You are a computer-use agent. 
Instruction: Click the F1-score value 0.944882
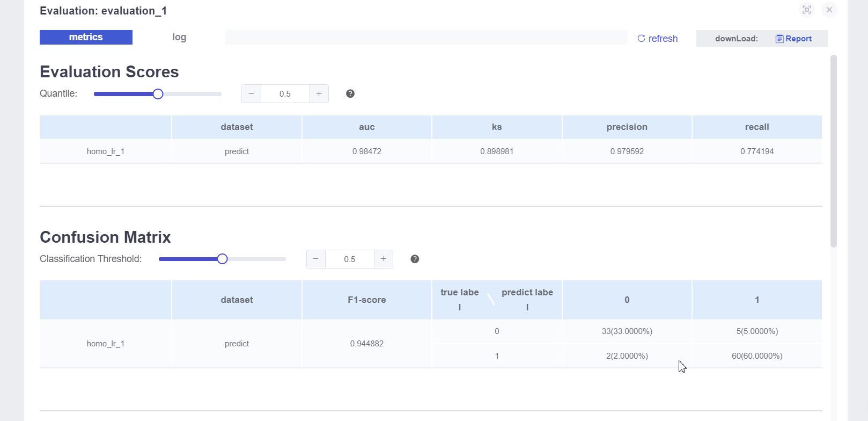pos(367,344)
